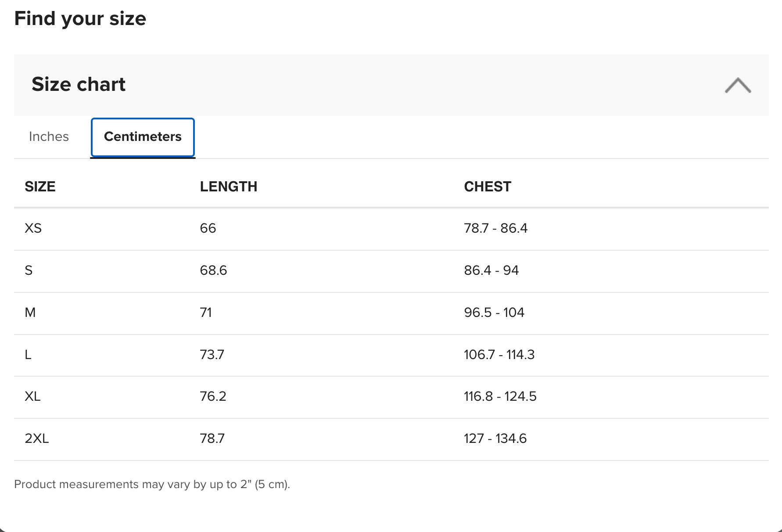782x532 pixels.
Task: Select the Centimeters tab
Action: pyautogui.click(x=143, y=137)
